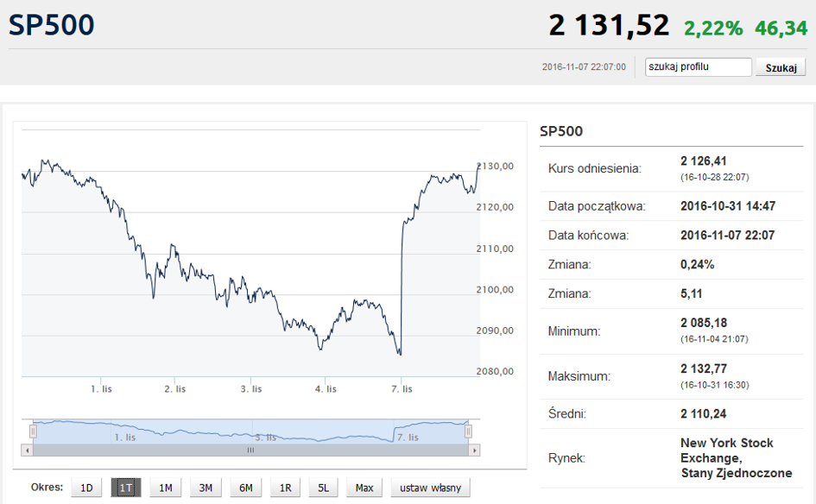Show the Max period range
Viewport: 816px width, 504px height.
click(x=364, y=488)
